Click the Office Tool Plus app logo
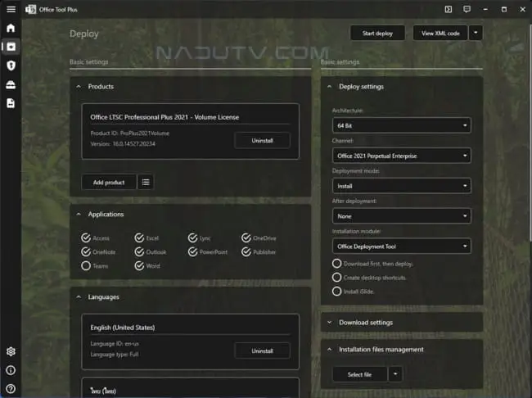 click(x=30, y=10)
